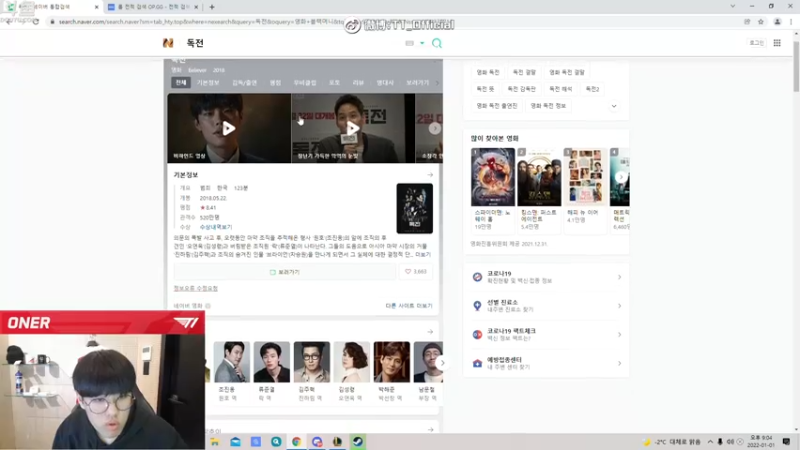This screenshot has height=450, width=800.
Task: Switch to OP.GG browser tab
Action: point(152,7)
